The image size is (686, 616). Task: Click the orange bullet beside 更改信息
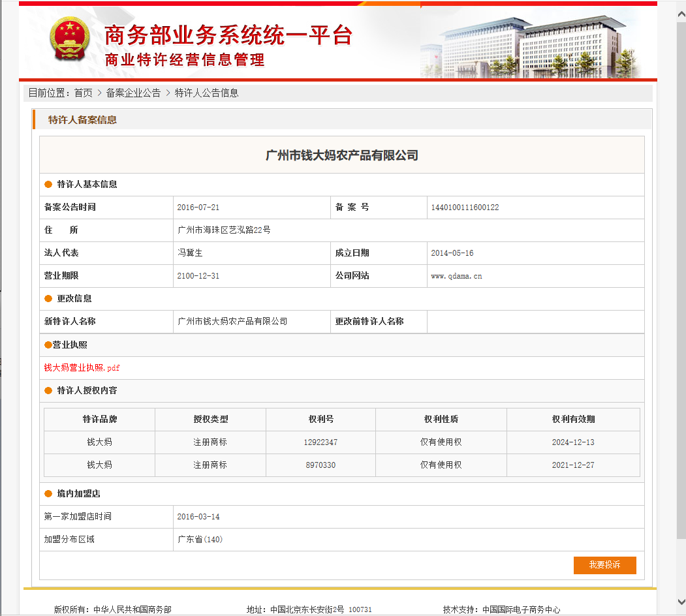click(x=48, y=299)
